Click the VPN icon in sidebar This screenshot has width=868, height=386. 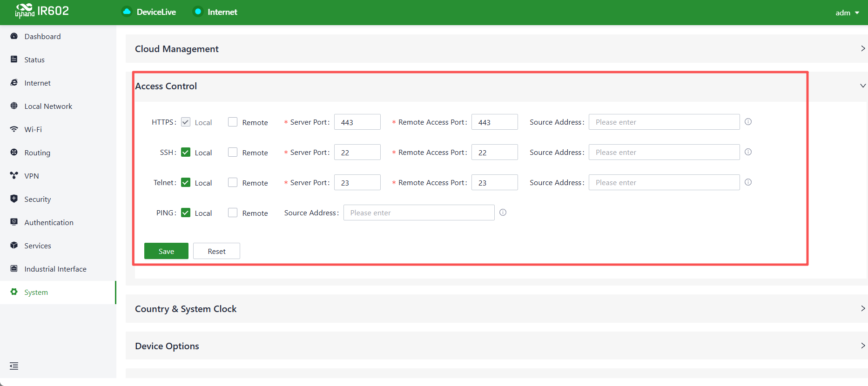(14, 176)
